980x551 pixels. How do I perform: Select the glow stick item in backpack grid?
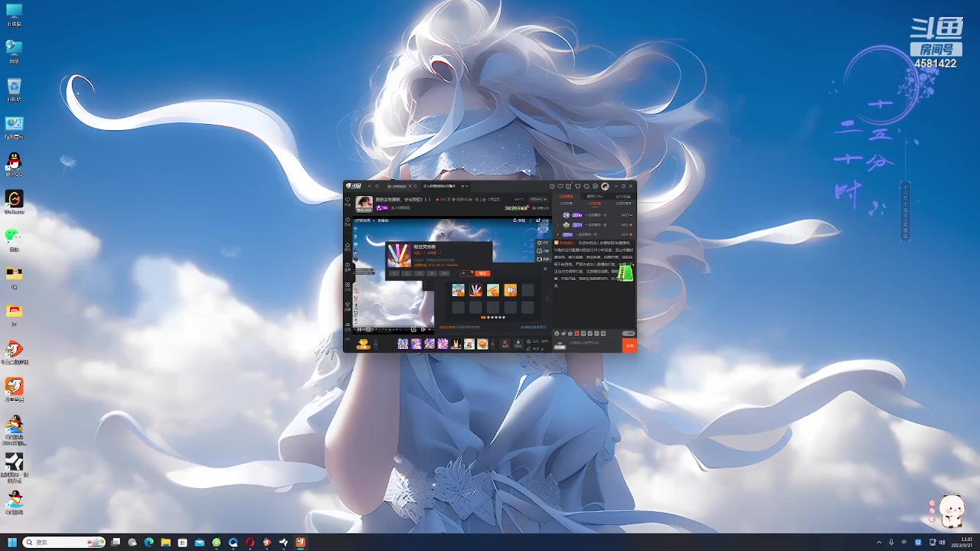[x=475, y=290]
